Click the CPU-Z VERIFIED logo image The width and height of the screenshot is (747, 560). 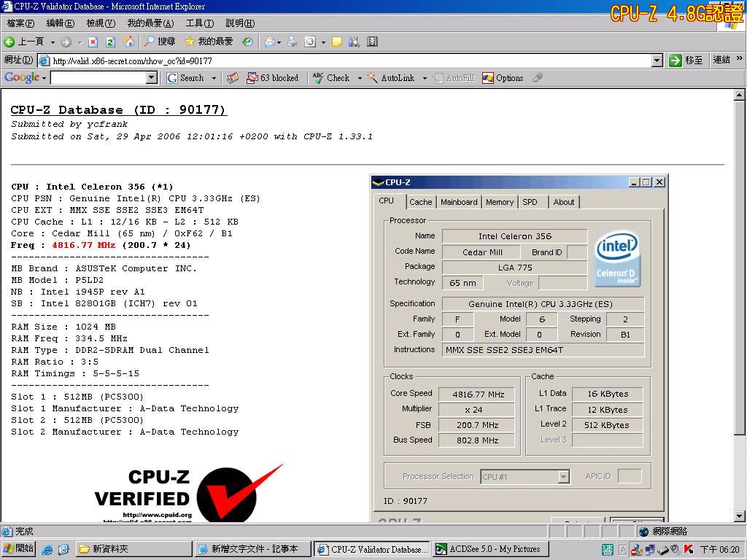189,493
